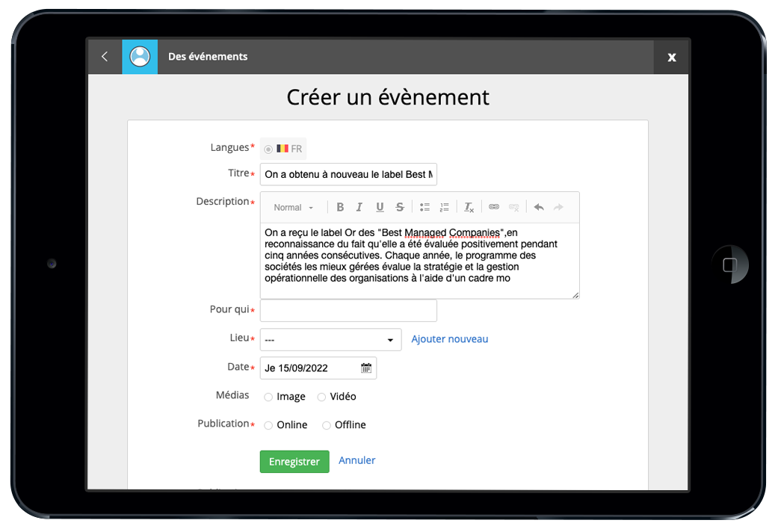Open the Normal paragraph style dropdown
Image resolution: width=781 pixels, height=532 pixels.
294,208
